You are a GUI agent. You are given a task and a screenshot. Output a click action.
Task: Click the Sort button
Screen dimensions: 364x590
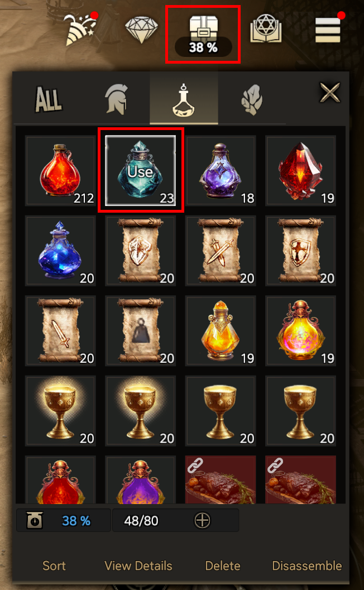(x=54, y=565)
